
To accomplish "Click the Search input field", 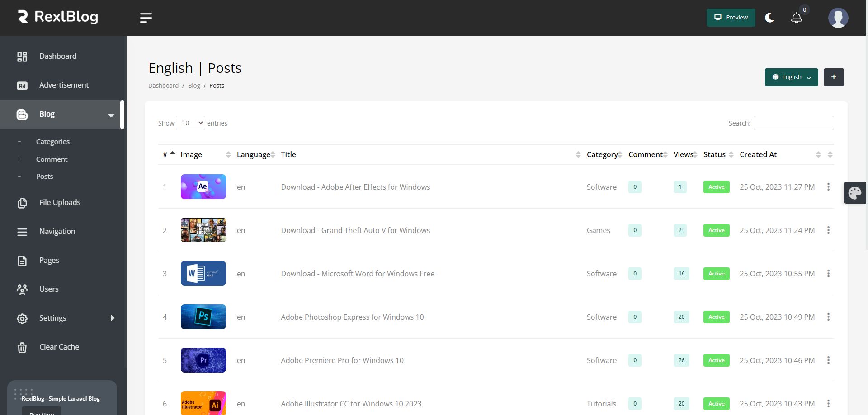I will pos(793,123).
